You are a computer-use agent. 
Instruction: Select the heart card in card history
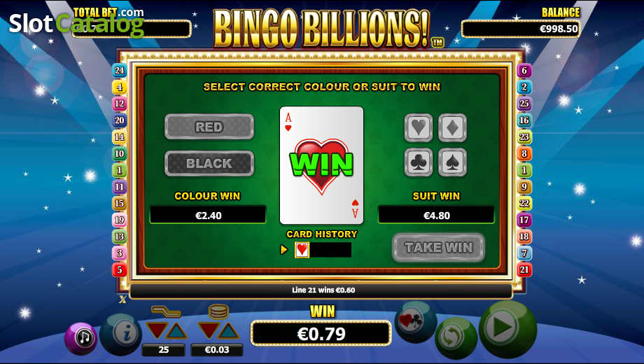302,250
